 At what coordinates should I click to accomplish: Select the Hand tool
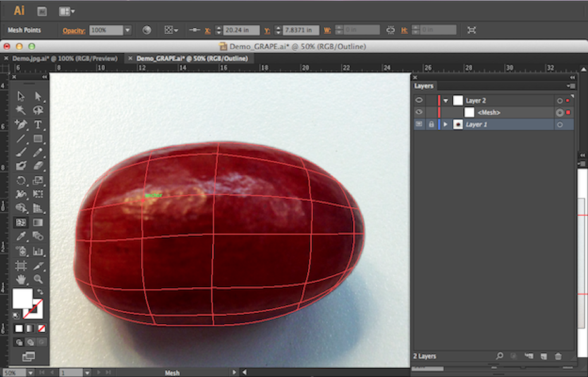[x=21, y=279]
